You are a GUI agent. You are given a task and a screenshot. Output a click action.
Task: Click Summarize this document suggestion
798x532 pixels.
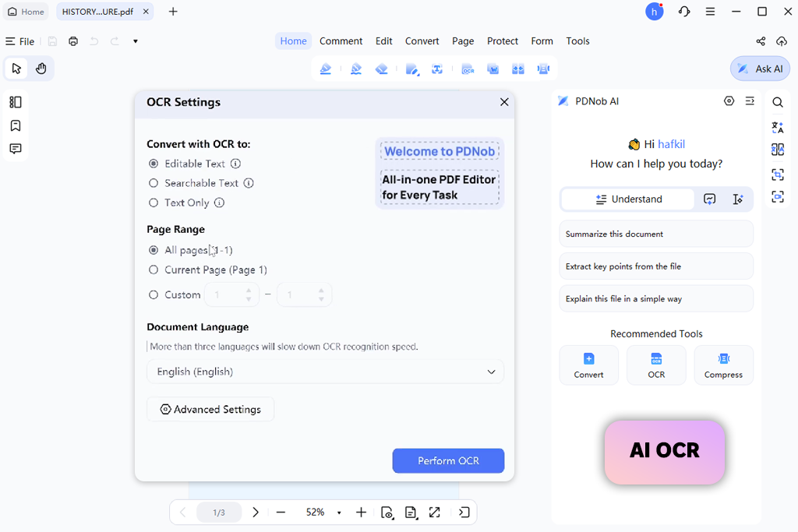pyautogui.click(x=656, y=234)
